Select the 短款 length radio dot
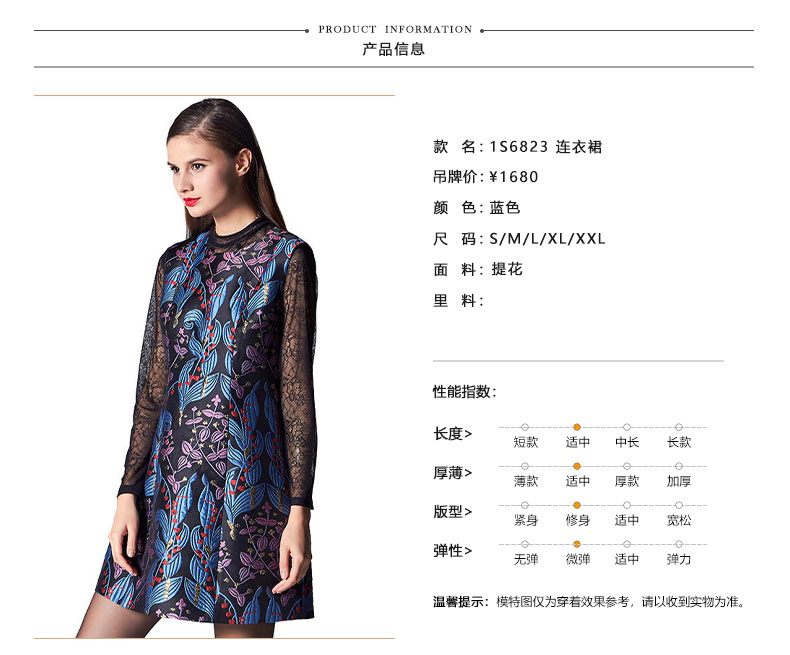 pyautogui.click(x=525, y=427)
